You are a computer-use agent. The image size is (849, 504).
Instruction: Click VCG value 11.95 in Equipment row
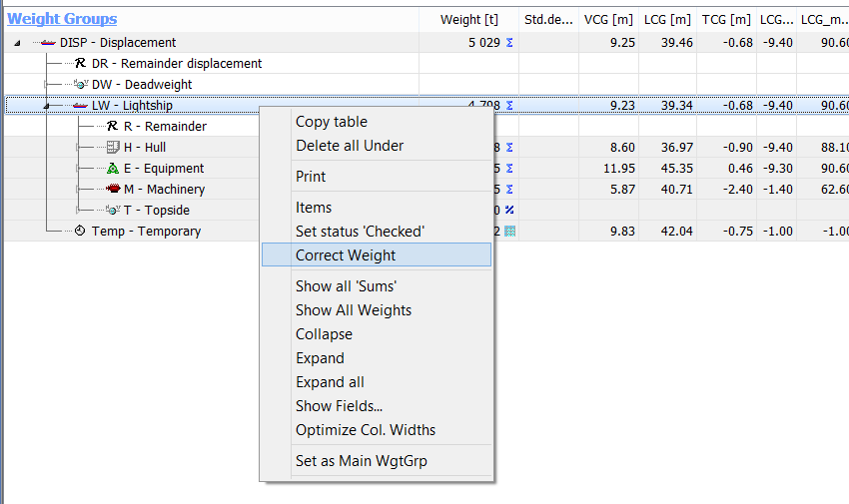coord(619,169)
